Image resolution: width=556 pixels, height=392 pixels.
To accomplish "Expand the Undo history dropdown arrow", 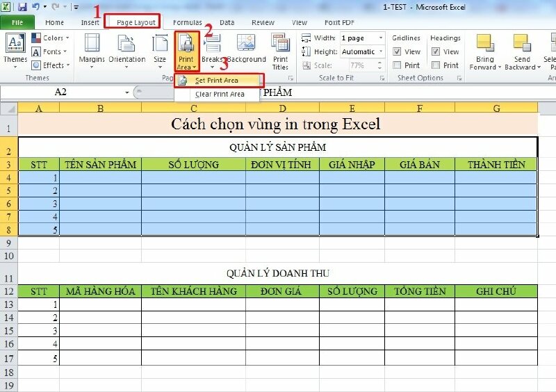I will (x=45, y=7).
